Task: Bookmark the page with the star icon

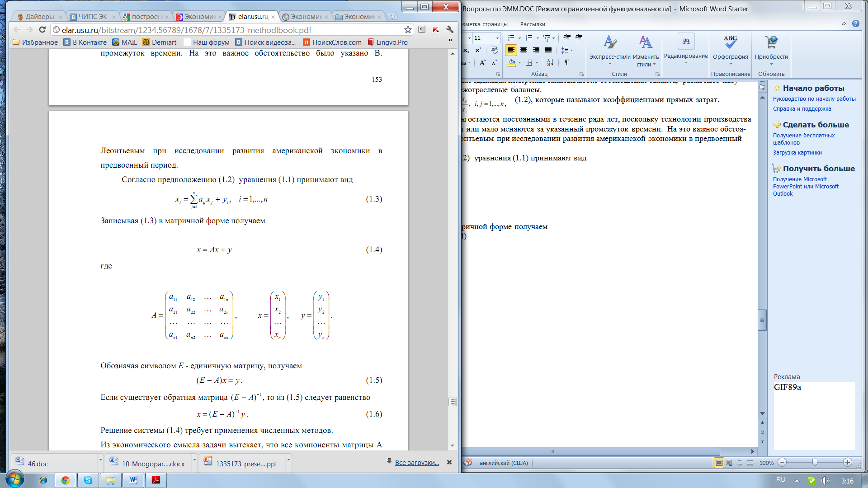Action: point(408,30)
